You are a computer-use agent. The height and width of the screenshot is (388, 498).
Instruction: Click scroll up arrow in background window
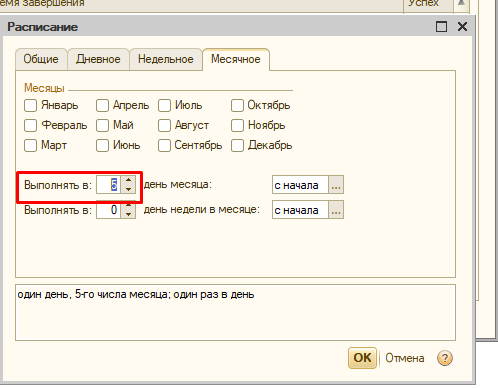(x=461, y=3)
